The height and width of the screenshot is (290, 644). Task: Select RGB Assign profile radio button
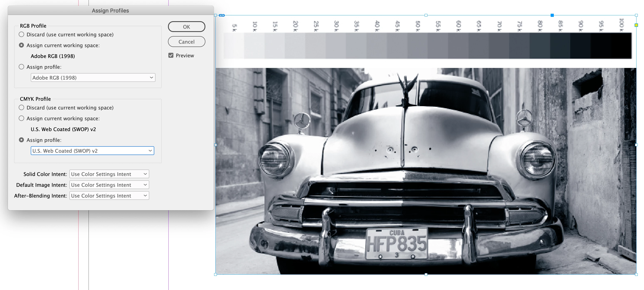coord(21,67)
